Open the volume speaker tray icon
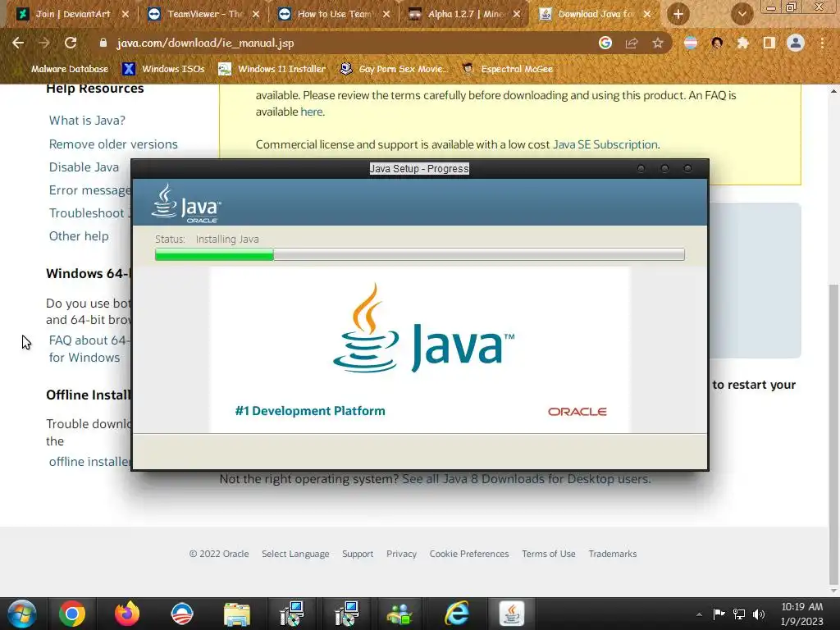The height and width of the screenshot is (630, 840). tap(759, 614)
